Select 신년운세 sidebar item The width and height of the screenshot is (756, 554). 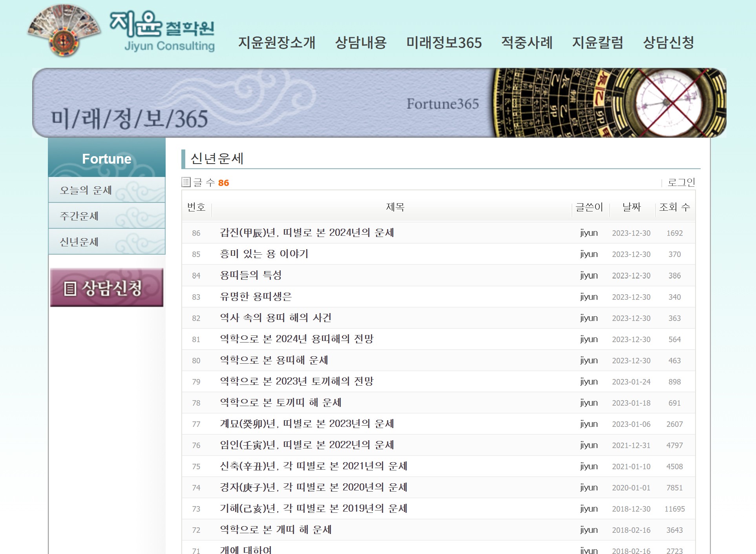pos(79,242)
